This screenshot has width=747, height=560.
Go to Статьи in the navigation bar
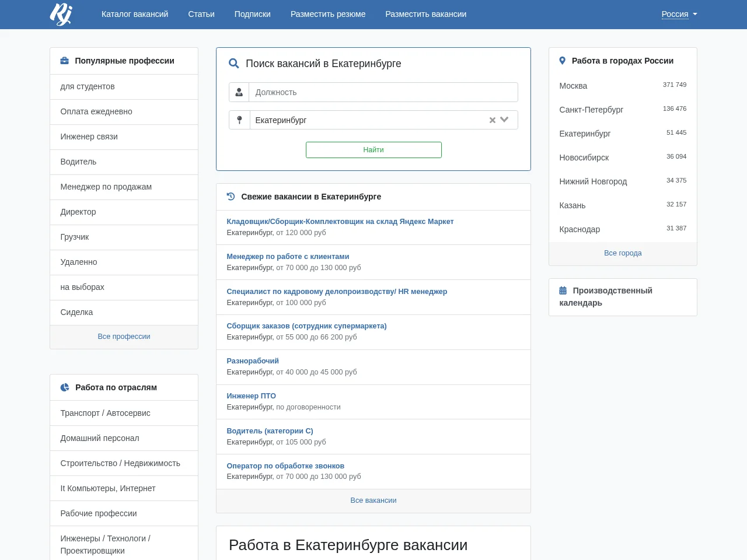tap(201, 14)
